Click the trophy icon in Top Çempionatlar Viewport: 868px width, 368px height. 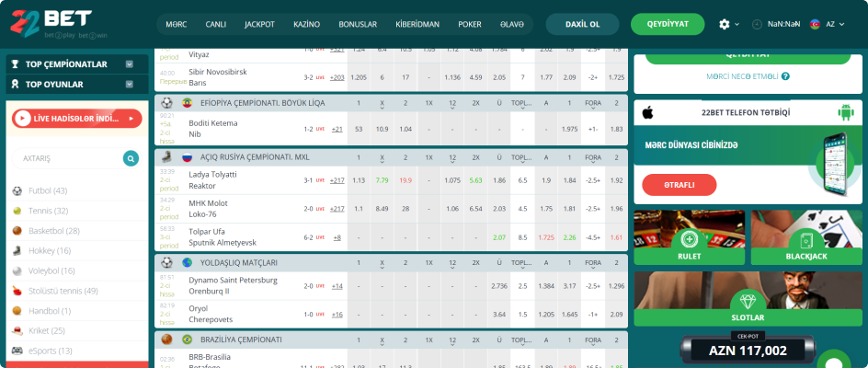pos(16,64)
